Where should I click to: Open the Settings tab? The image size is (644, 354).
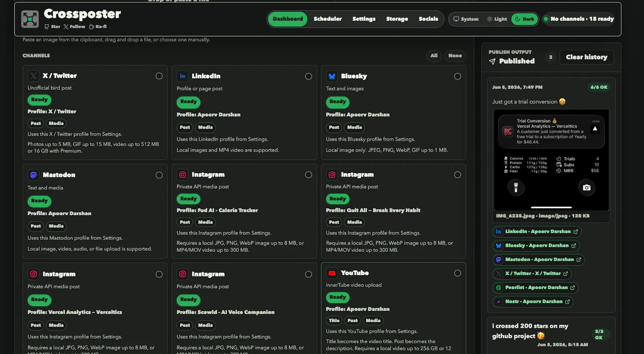pos(364,19)
